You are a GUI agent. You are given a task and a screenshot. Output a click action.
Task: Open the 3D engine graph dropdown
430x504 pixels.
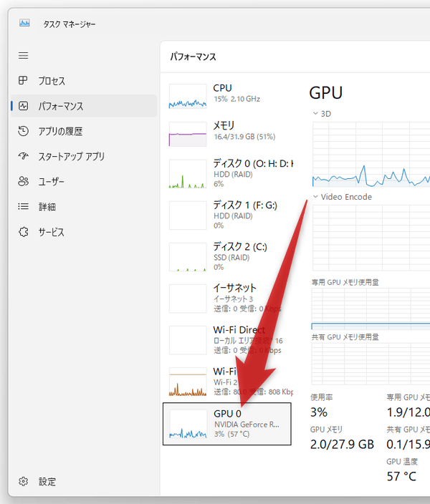(322, 114)
